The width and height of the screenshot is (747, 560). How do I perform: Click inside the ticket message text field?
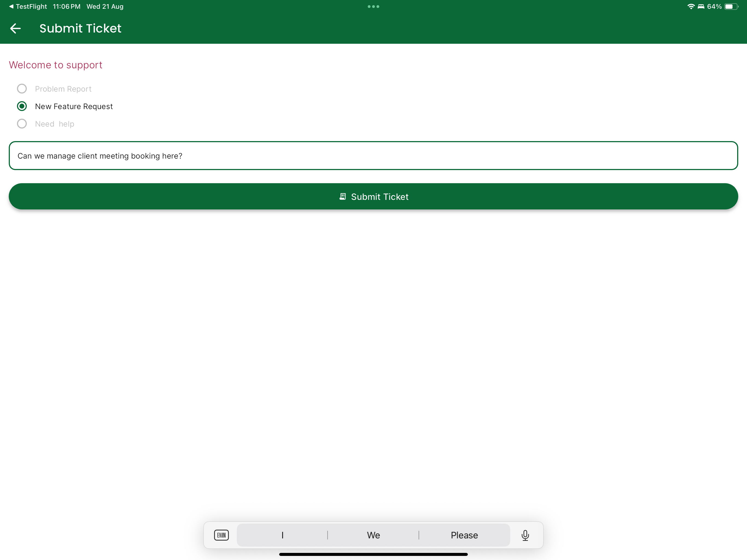pyautogui.click(x=373, y=156)
